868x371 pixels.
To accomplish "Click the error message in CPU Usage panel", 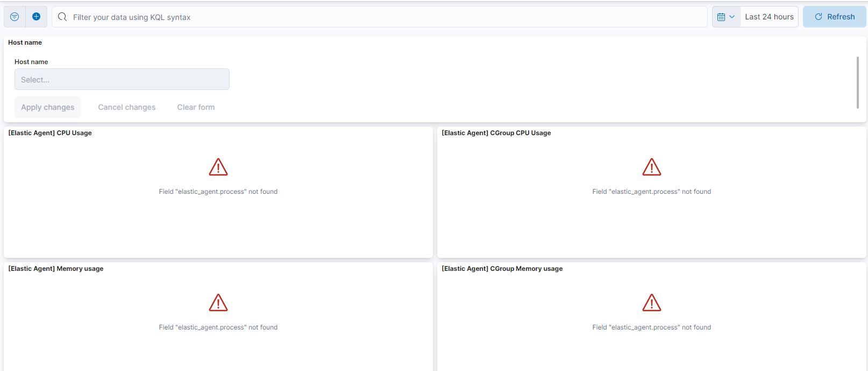I will [218, 192].
